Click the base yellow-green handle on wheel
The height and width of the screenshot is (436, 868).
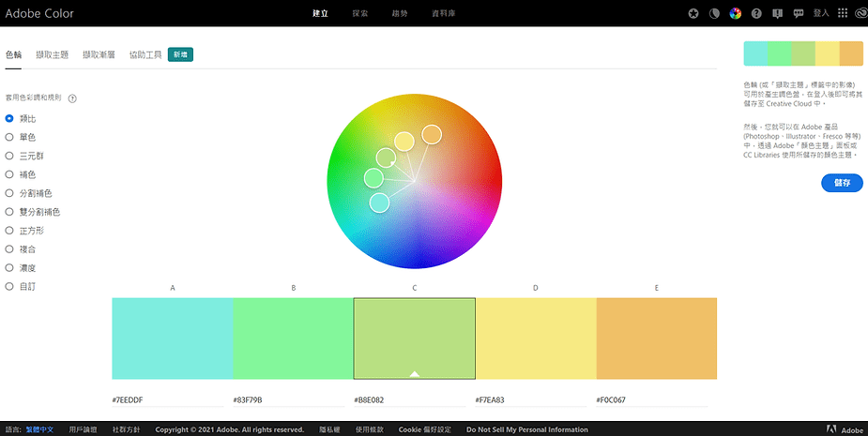pos(386,158)
